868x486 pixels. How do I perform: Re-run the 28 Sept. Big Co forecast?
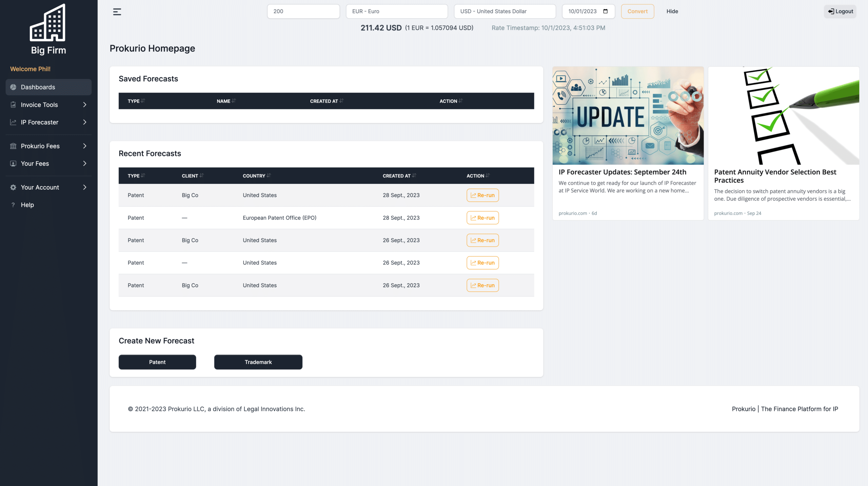tap(482, 195)
